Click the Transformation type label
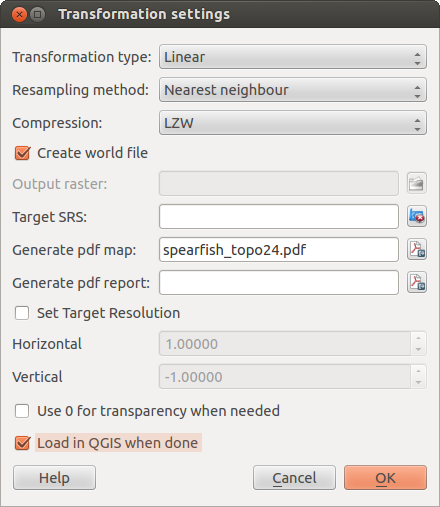Viewport: 440px width, 507px height. [x=82, y=57]
